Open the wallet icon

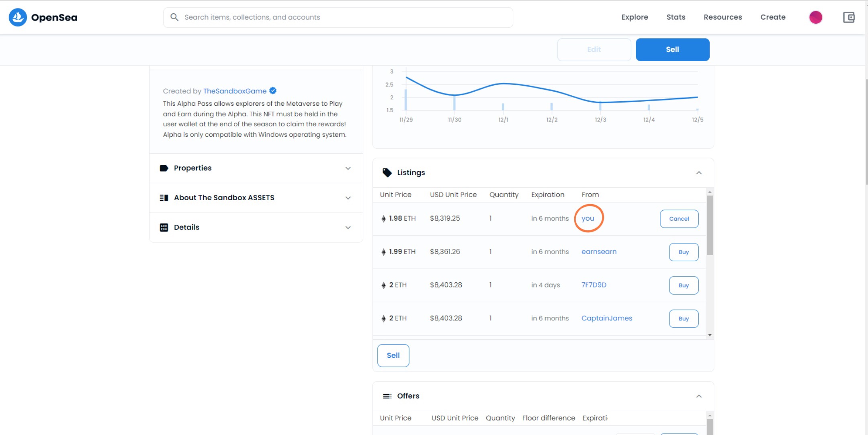(849, 17)
